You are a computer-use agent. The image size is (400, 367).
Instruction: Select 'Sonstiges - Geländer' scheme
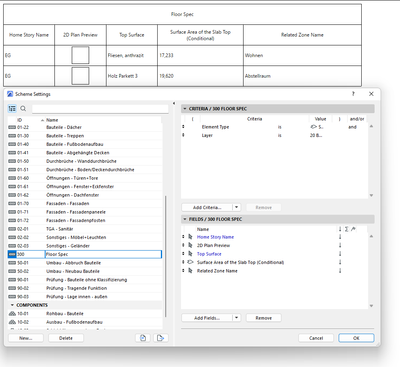coord(68,246)
